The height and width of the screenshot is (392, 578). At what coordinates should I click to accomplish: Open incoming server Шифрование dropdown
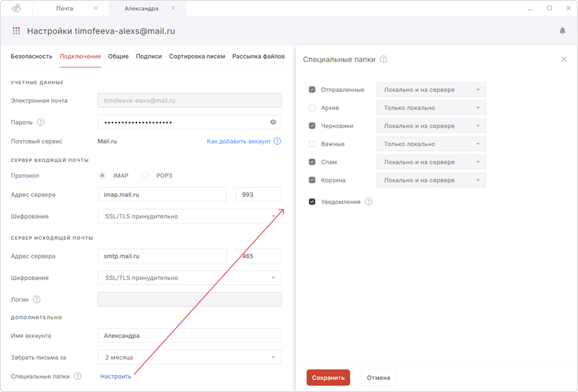(189, 216)
